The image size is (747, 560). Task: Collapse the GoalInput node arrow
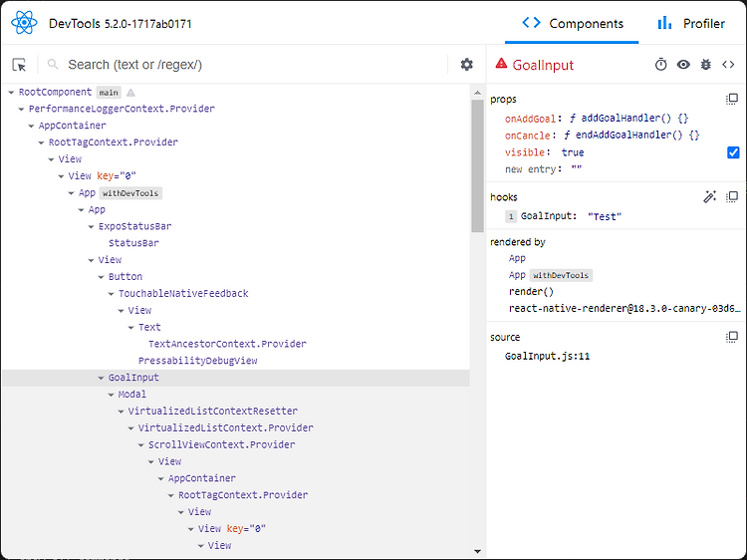click(x=101, y=378)
